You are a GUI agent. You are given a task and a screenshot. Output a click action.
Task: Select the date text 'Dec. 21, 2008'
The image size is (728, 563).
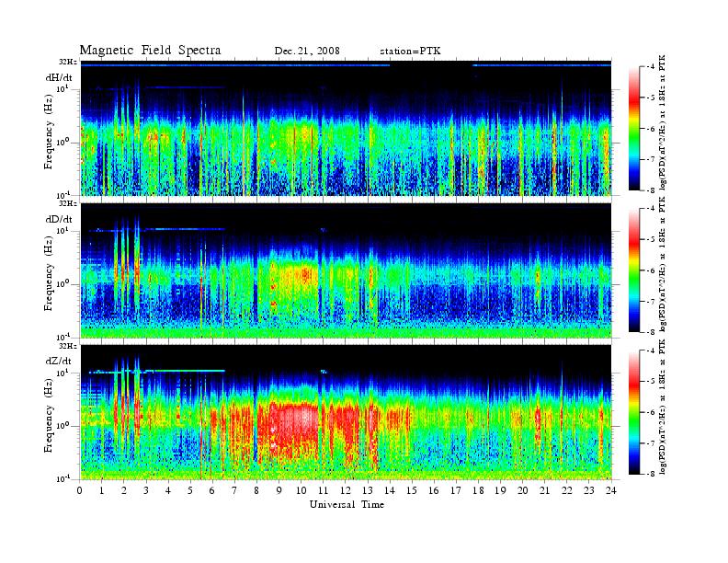tap(307, 52)
